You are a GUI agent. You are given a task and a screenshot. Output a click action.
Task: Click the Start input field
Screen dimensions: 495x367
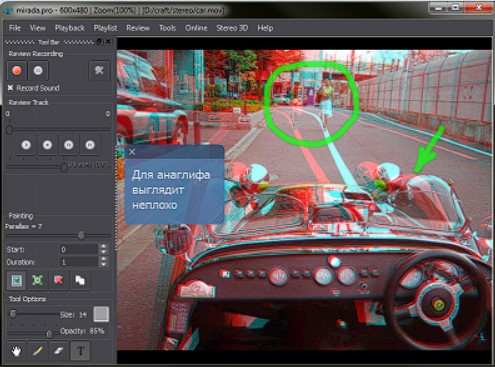click(79, 249)
